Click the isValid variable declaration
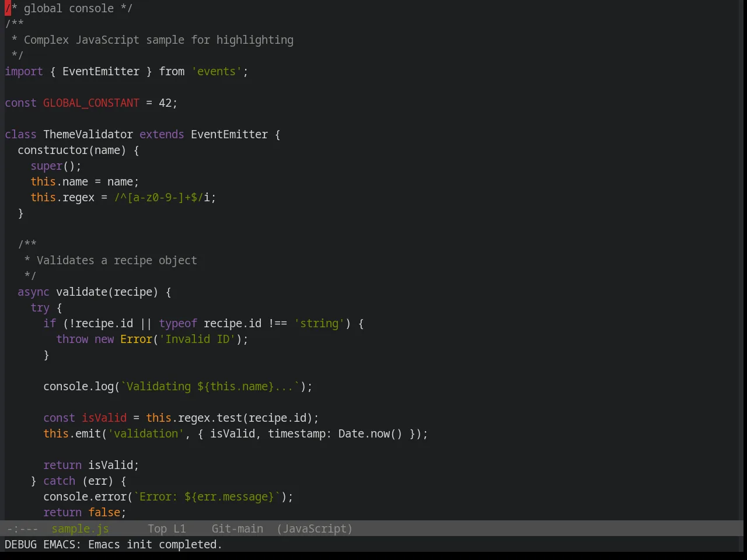Screen dimensions: 747x560 (104, 418)
